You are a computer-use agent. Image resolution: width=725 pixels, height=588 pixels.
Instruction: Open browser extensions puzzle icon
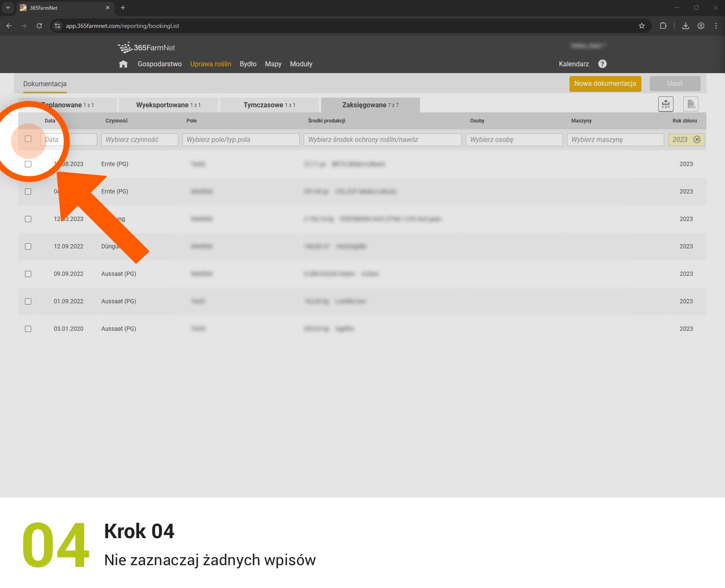point(663,26)
